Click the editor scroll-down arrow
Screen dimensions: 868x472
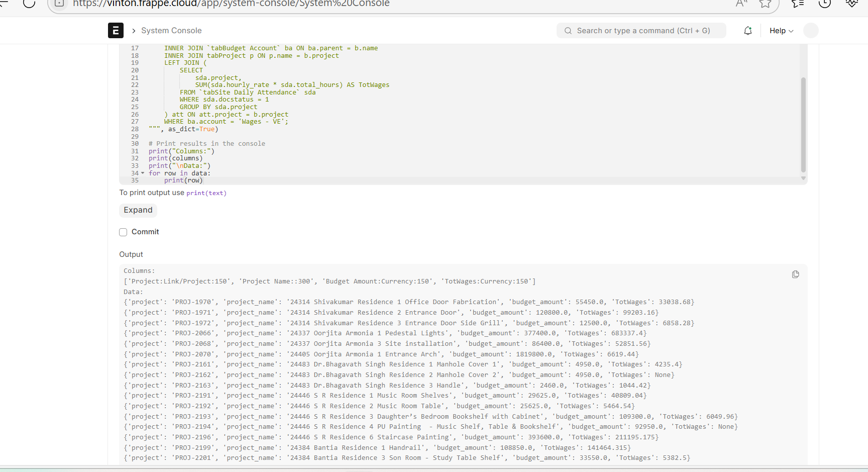tap(803, 178)
